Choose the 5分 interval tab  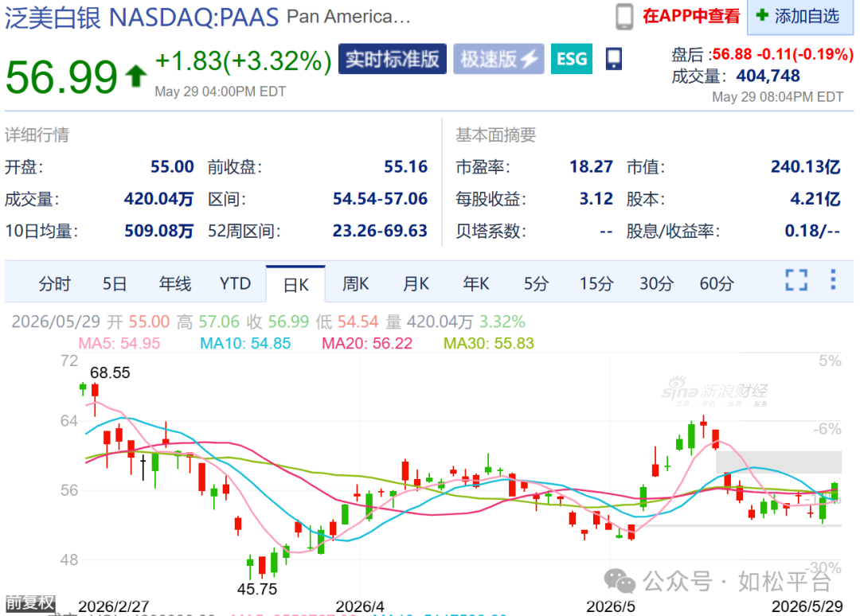click(536, 284)
